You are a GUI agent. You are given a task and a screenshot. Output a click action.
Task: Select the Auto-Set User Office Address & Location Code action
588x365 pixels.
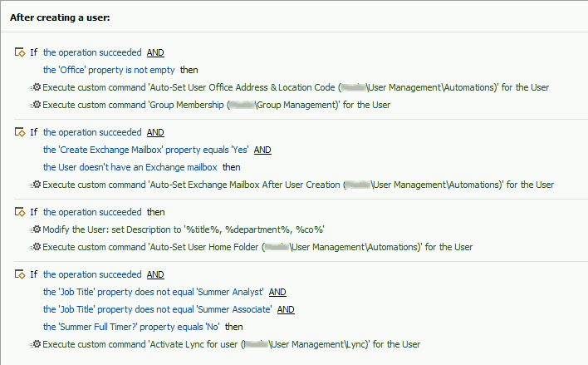click(x=296, y=87)
